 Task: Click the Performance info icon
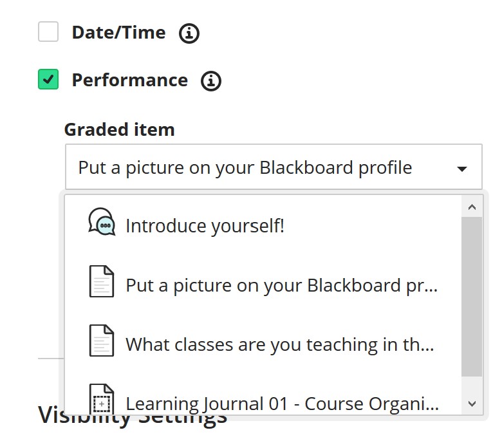[211, 80]
